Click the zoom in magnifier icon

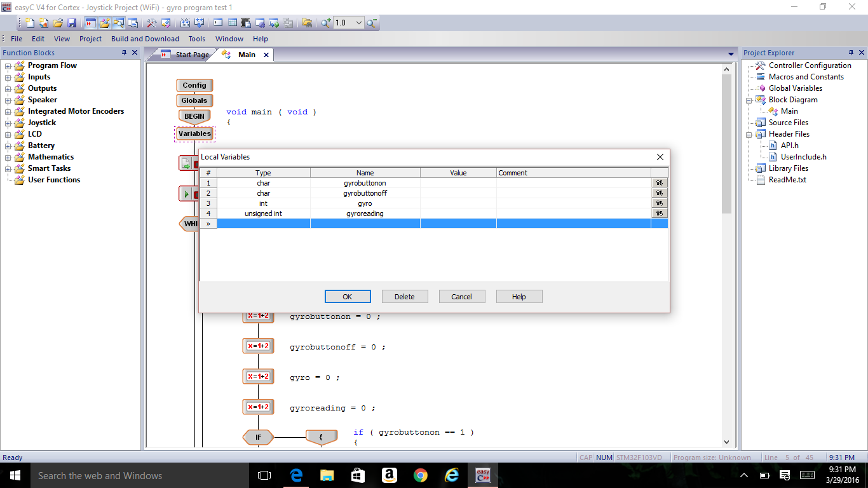[x=325, y=23]
